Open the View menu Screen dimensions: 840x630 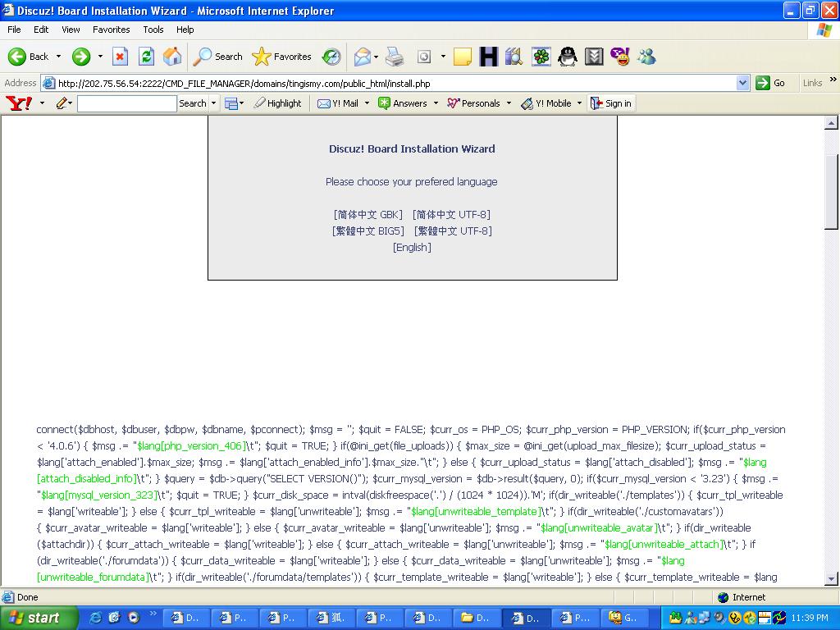pyautogui.click(x=71, y=30)
